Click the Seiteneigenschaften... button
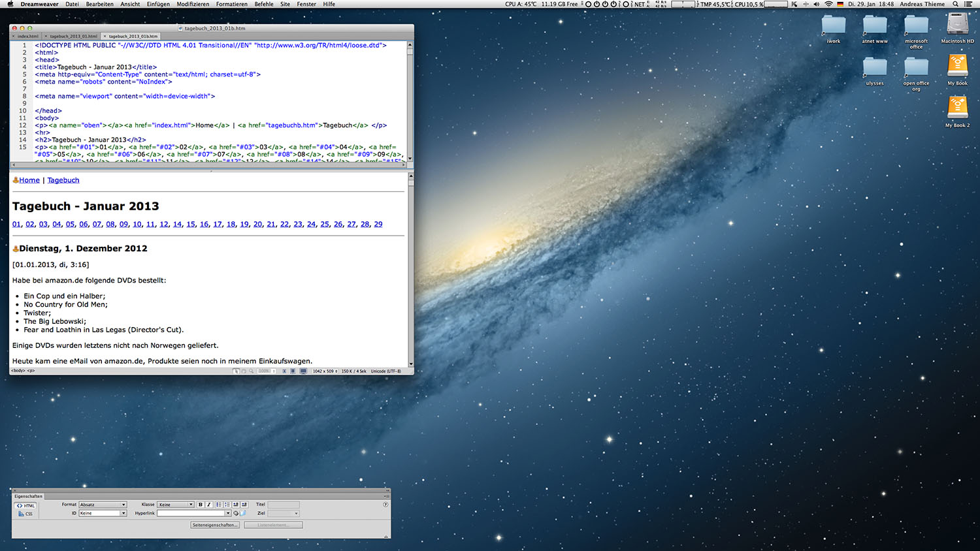Viewport: 980px width, 551px height. tap(215, 525)
